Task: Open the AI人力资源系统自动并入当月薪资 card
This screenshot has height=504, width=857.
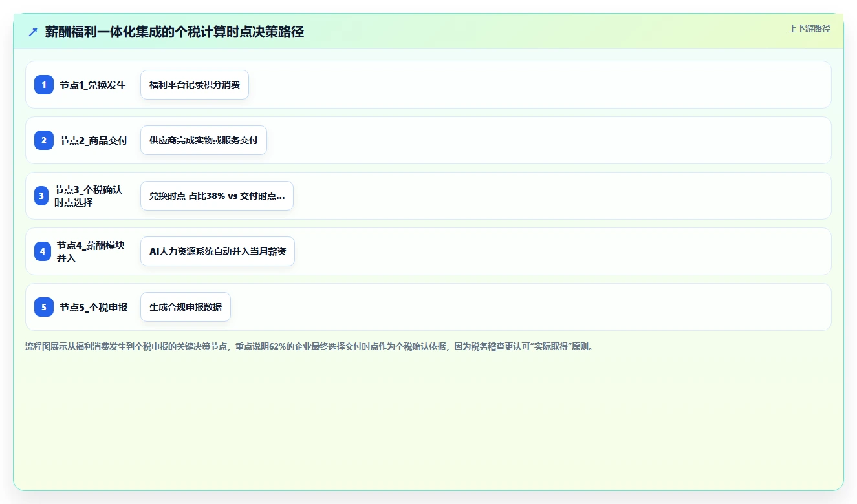Action: coord(217,251)
